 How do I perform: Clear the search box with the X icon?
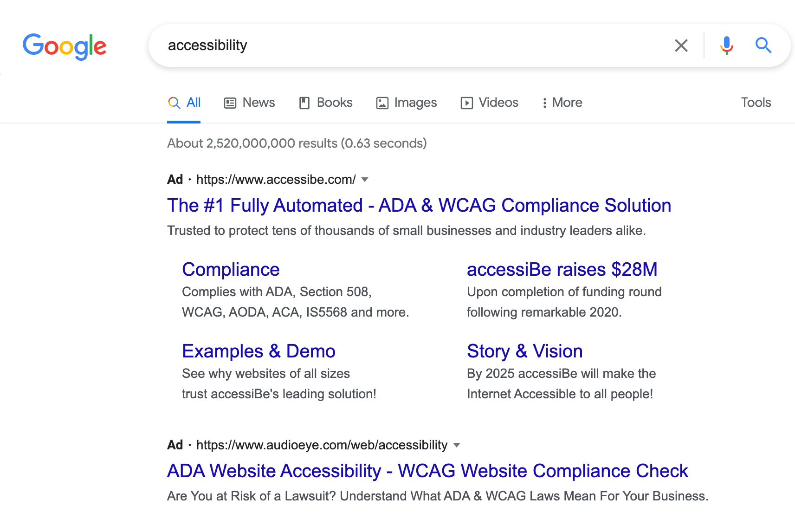[x=681, y=45]
